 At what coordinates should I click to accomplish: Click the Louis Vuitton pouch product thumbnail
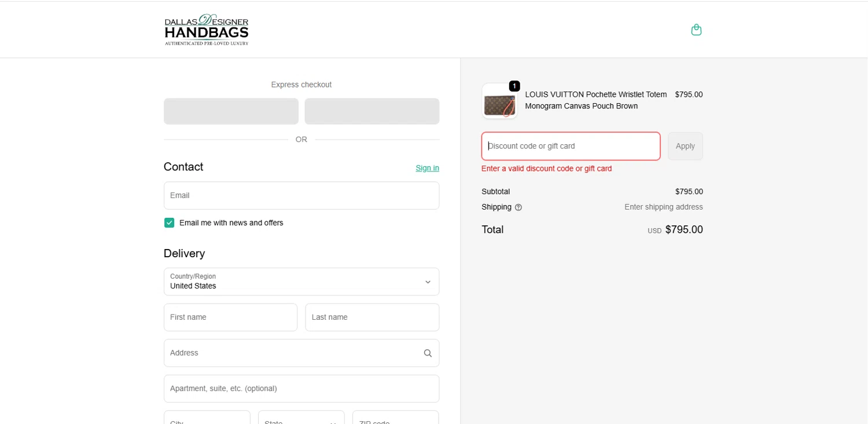tap(499, 101)
